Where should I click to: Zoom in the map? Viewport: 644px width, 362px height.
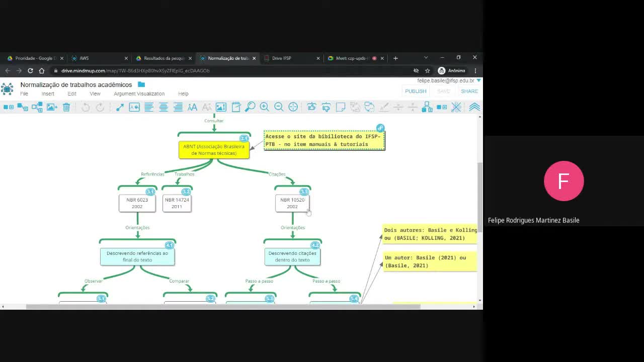(265, 107)
